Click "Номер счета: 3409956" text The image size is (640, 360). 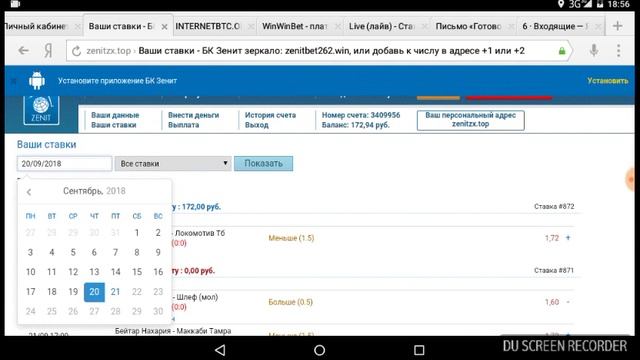(x=361, y=115)
